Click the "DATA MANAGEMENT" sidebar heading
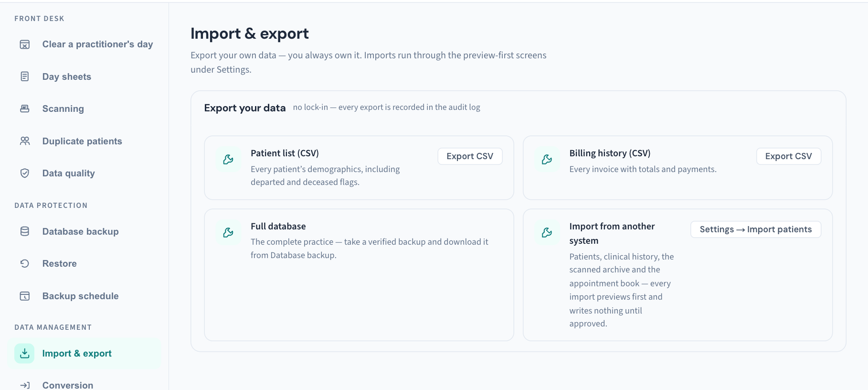The height and width of the screenshot is (390, 868). tap(53, 327)
